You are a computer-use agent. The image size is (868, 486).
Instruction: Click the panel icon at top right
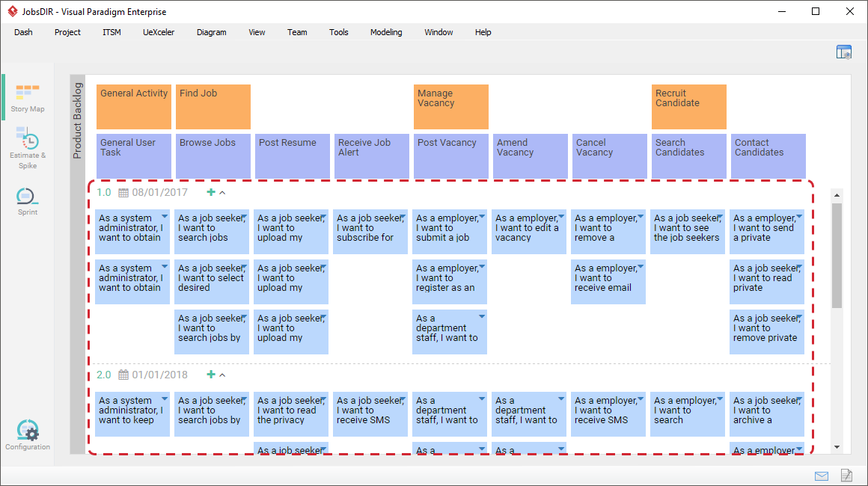click(844, 51)
